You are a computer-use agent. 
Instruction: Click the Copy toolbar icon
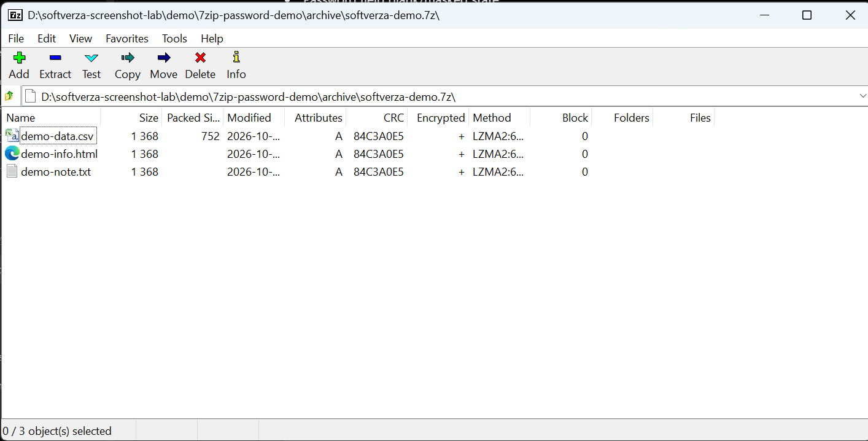point(128,58)
